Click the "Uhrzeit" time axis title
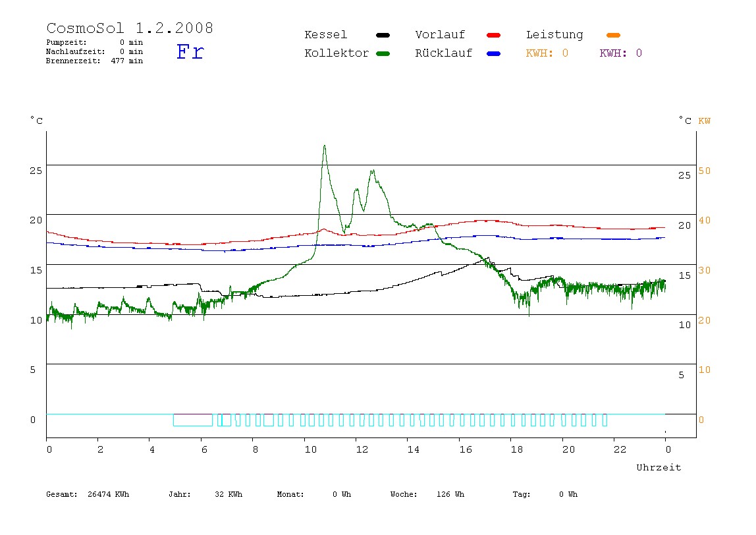The height and width of the screenshot is (535, 756). coord(659,467)
